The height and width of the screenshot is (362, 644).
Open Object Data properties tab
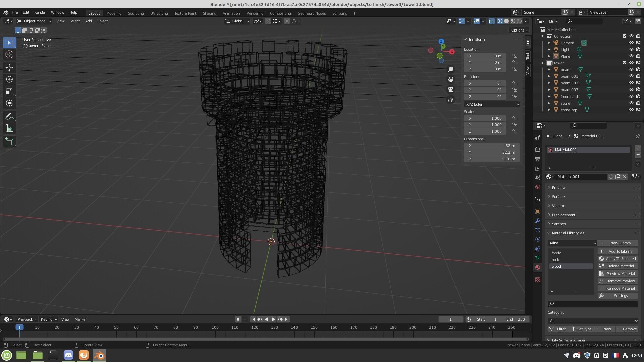coord(538,258)
